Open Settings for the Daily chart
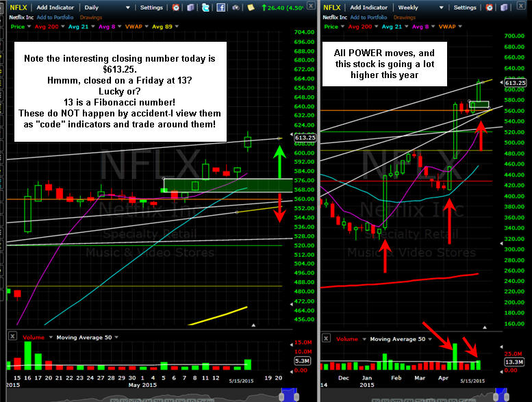The image size is (532, 402). [x=151, y=8]
